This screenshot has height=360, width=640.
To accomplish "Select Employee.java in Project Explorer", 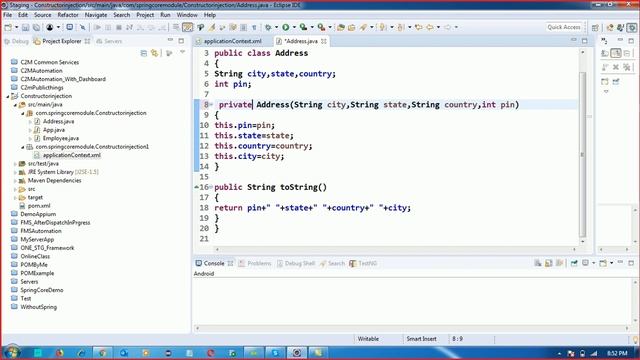I will click(x=61, y=138).
